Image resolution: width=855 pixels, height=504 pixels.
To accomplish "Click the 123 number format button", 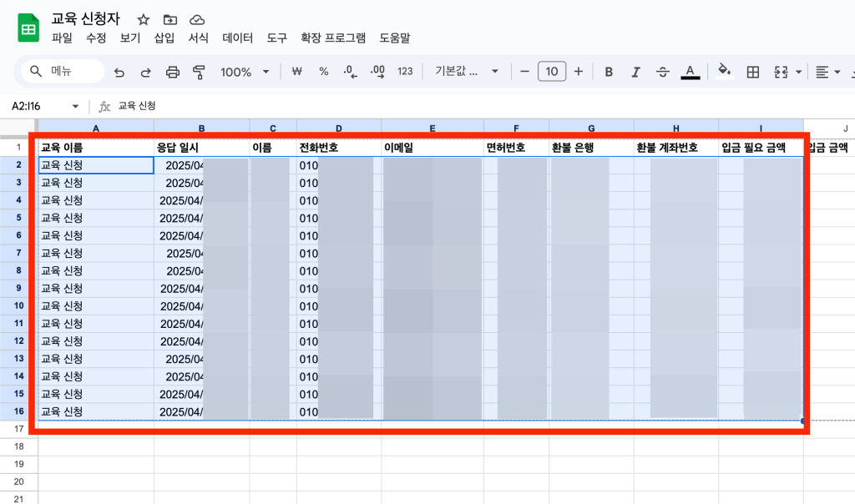I will pyautogui.click(x=405, y=72).
